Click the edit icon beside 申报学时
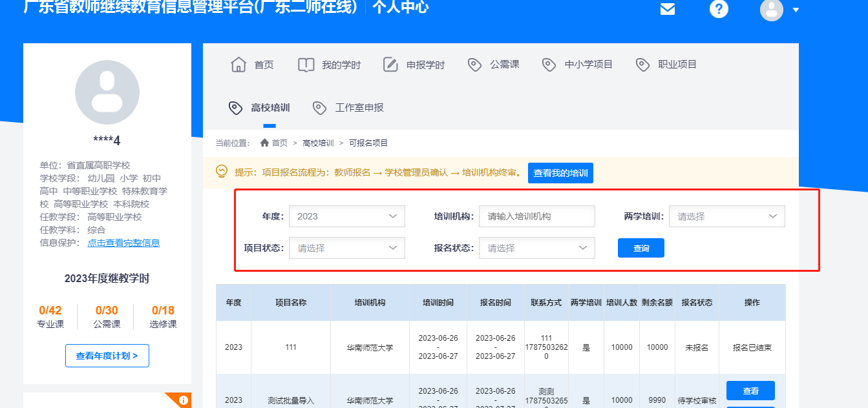The height and width of the screenshot is (408, 868). [390, 65]
